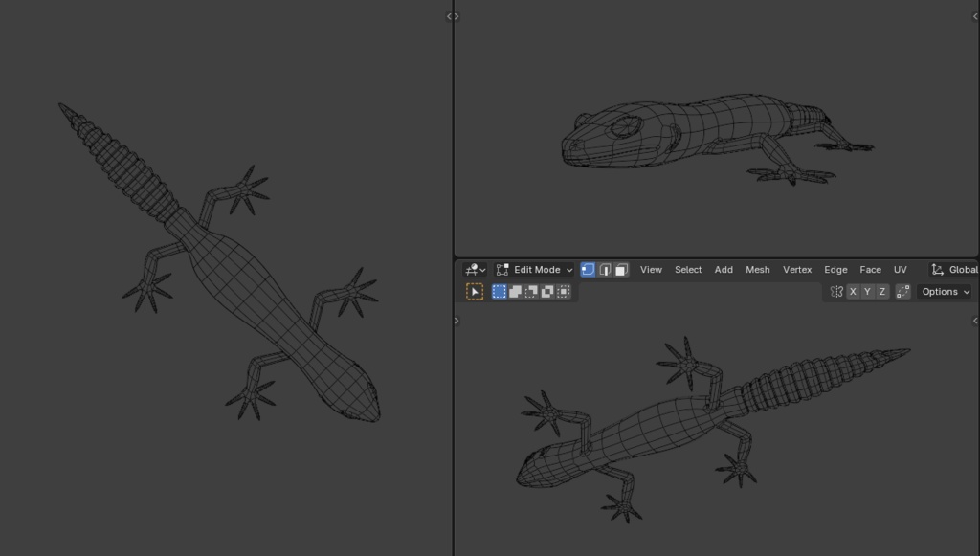Open the View menu
This screenshot has height=556, width=980.
tap(651, 270)
